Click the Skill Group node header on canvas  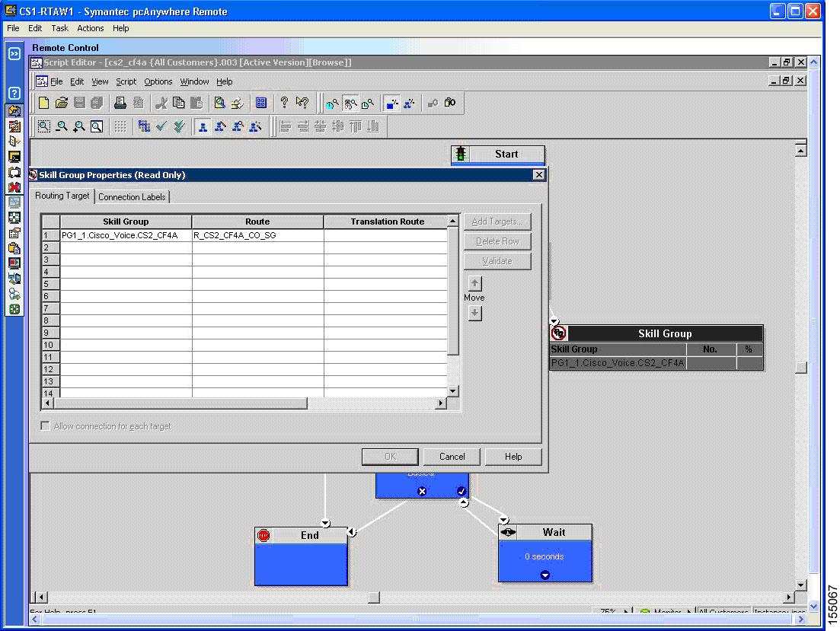coord(656,333)
